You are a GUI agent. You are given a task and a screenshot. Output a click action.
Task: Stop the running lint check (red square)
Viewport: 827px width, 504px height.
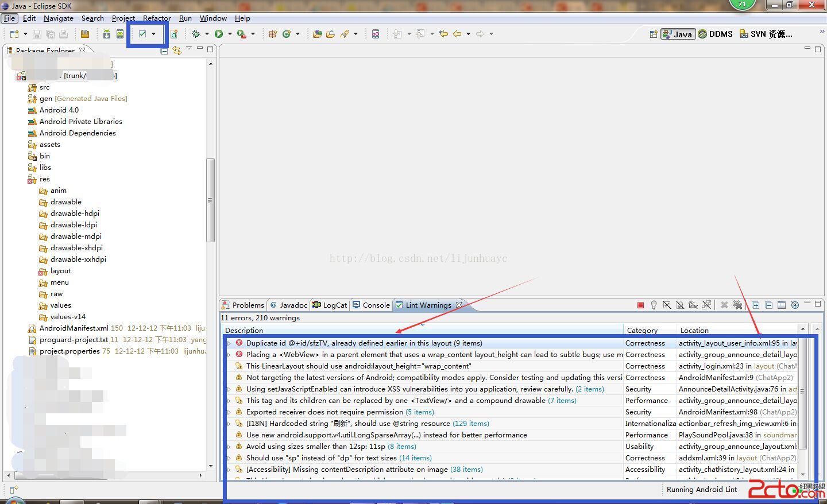click(640, 305)
